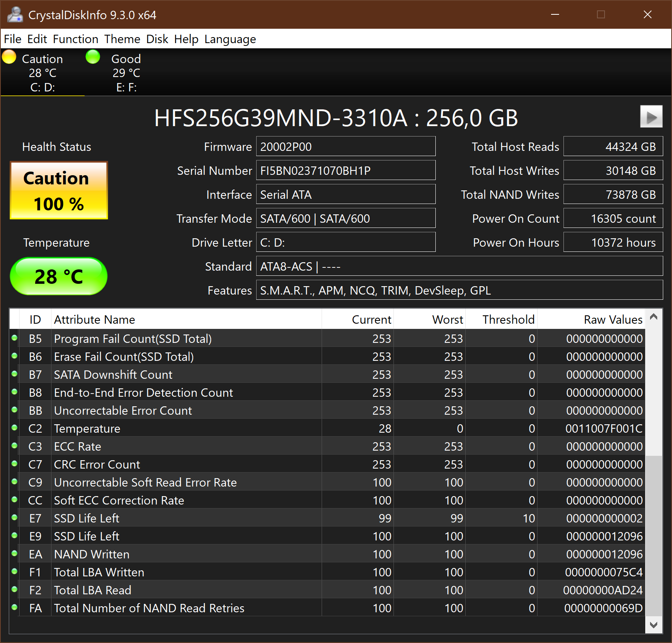
Task: Open the Function menu
Action: tap(75, 39)
